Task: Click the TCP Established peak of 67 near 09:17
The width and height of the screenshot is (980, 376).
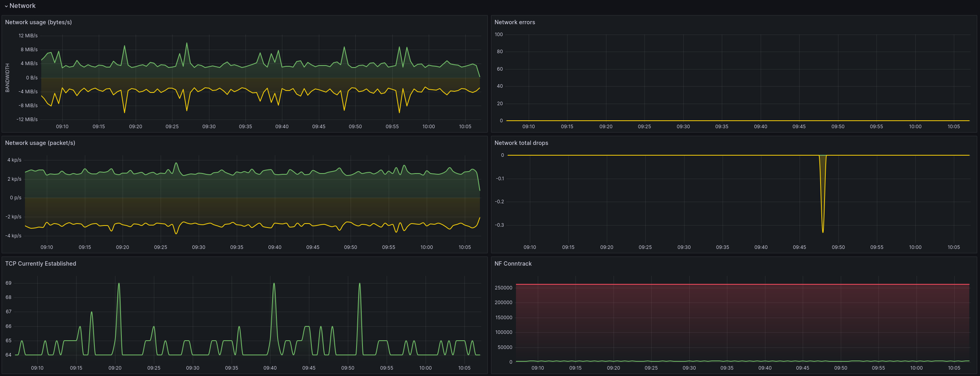Action: click(92, 312)
